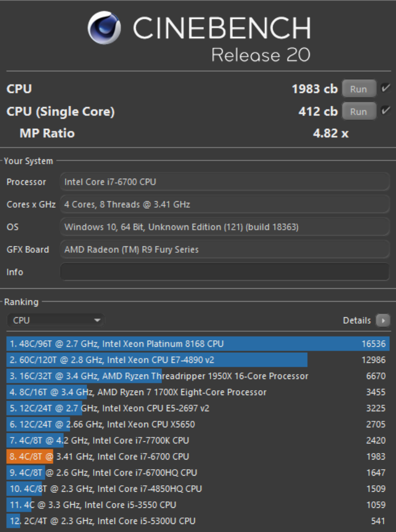396x532 pixels.
Task: Toggle the CPU test checkbox
Action: pos(385,88)
